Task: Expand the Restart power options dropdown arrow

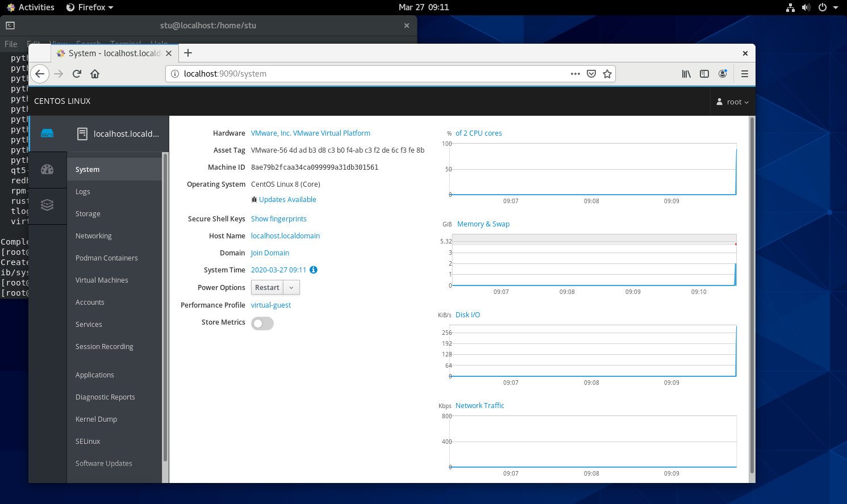Action: (x=291, y=288)
